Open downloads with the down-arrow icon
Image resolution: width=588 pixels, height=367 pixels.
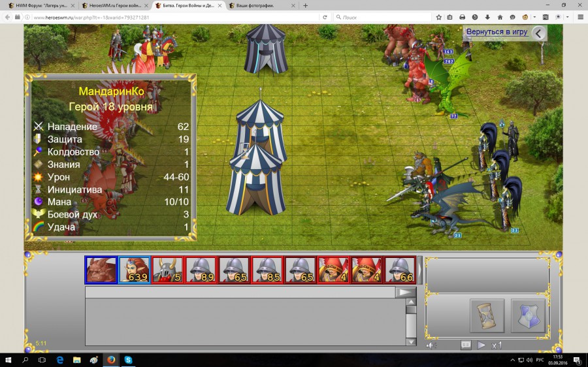[x=487, y=17]
